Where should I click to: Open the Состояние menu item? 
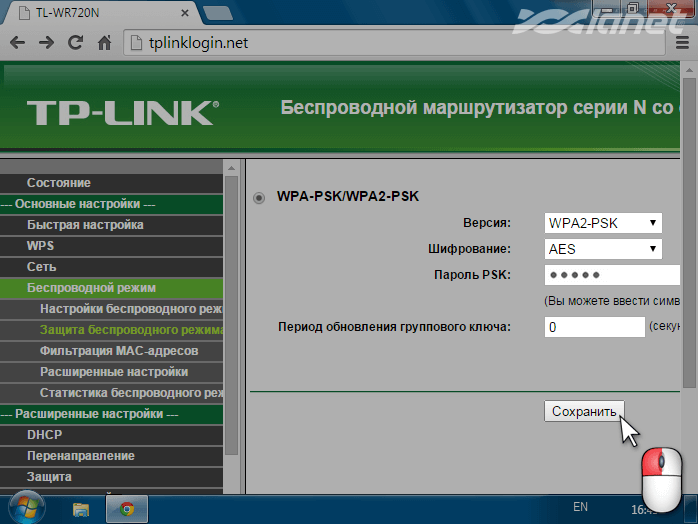pos(111,183)
